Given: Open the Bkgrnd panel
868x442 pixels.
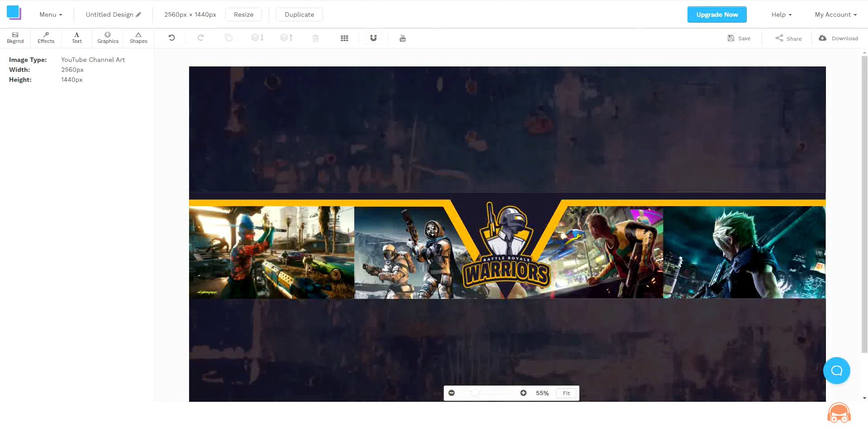Looking at the screenshot, I should 14,38.
